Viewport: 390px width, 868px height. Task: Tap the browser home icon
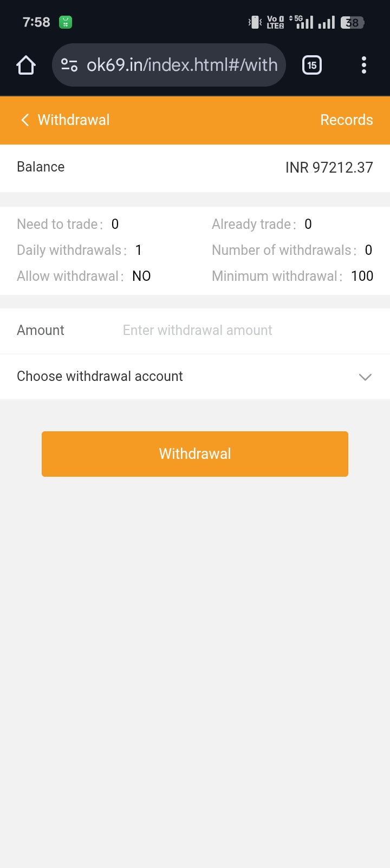[26, 65]
